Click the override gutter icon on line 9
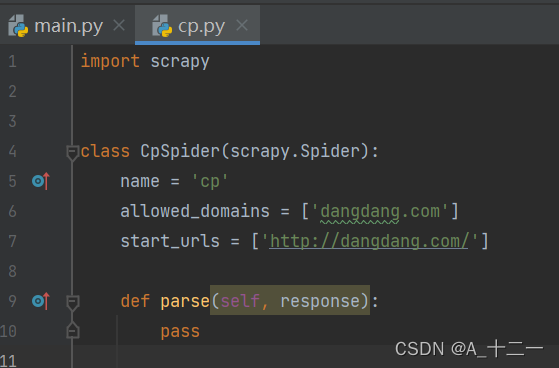559x368 pixels. 41,301
